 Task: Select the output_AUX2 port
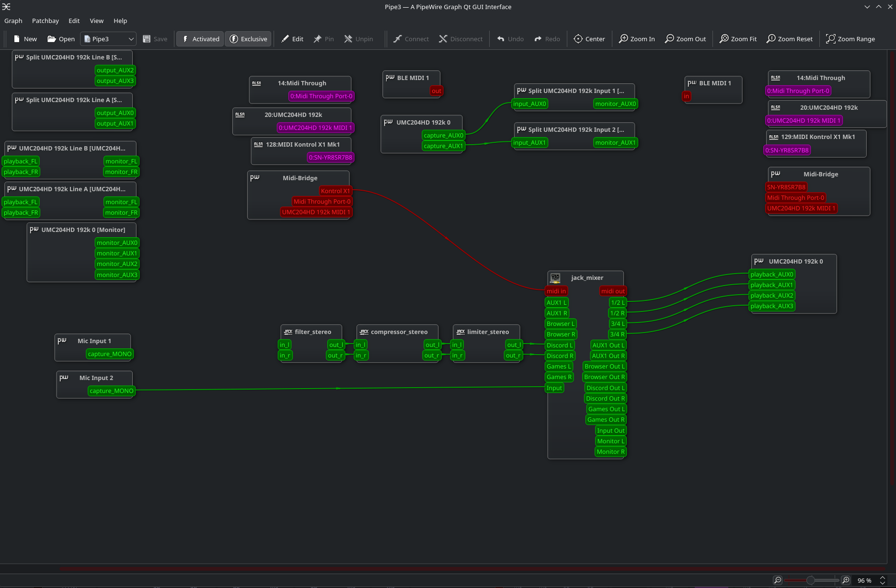coord(115,70)
